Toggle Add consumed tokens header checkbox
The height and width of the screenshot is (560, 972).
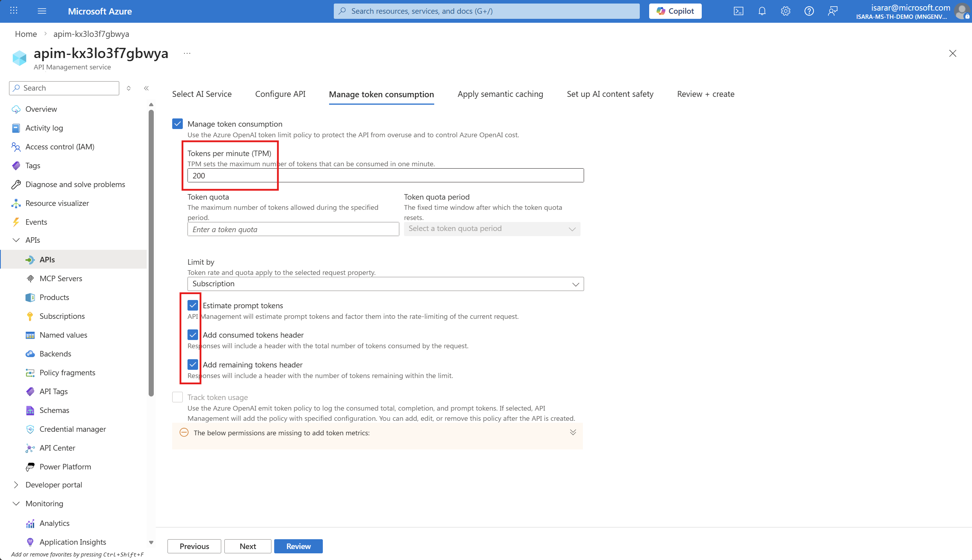point(193,335)
